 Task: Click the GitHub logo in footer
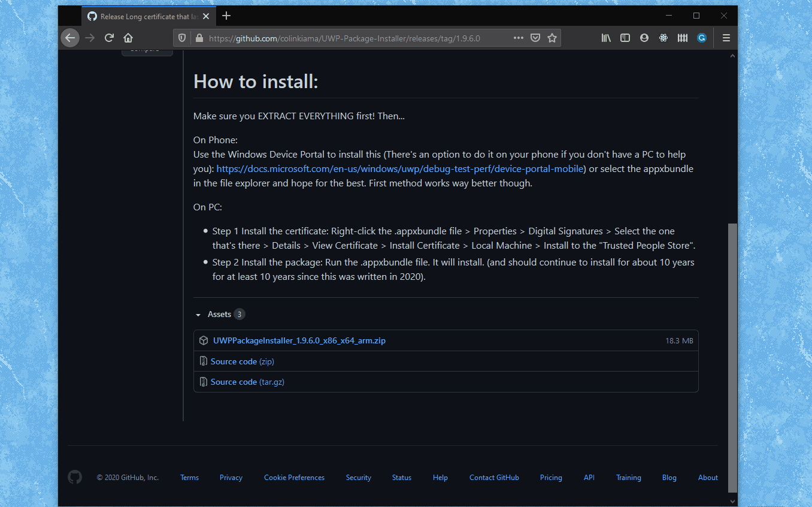(x=75, y=477)
